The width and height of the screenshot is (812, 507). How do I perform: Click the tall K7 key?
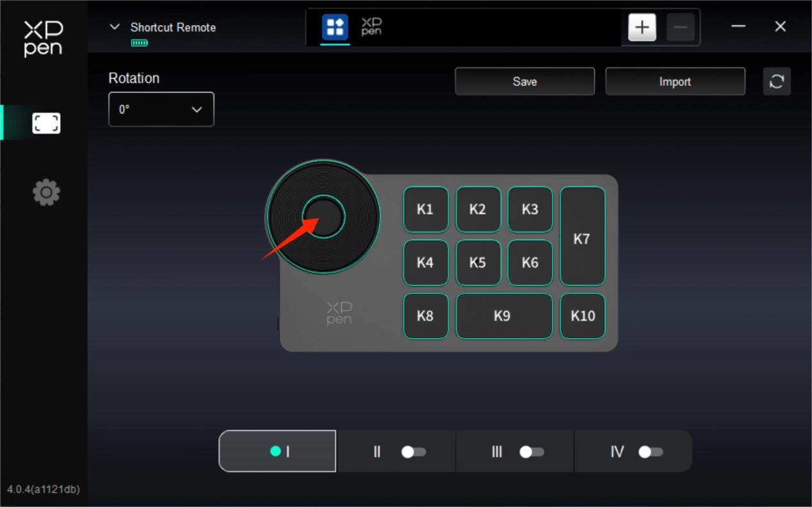[582, 236]
